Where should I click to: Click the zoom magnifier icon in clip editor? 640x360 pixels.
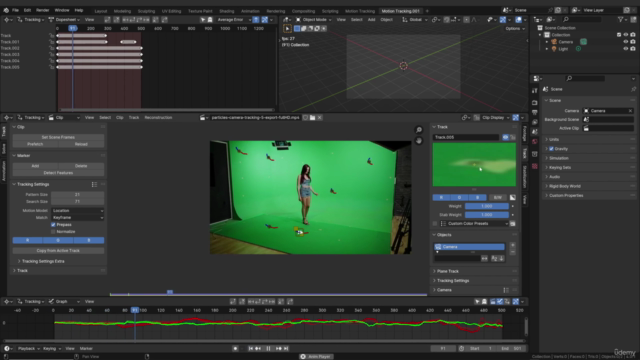click(x=419, y=130)
